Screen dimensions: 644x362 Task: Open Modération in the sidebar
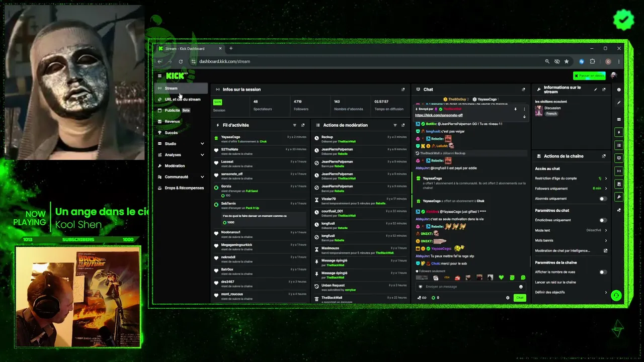(181, 166)
